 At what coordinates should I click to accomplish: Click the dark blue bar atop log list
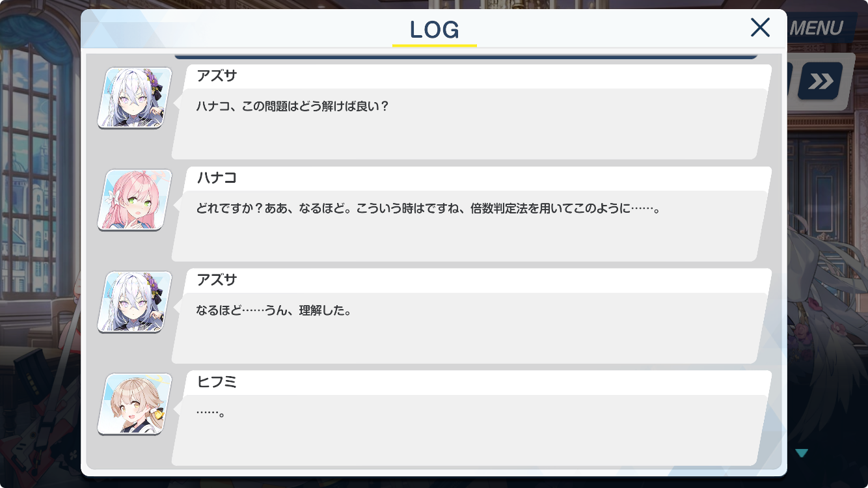[x=466, y=56]
